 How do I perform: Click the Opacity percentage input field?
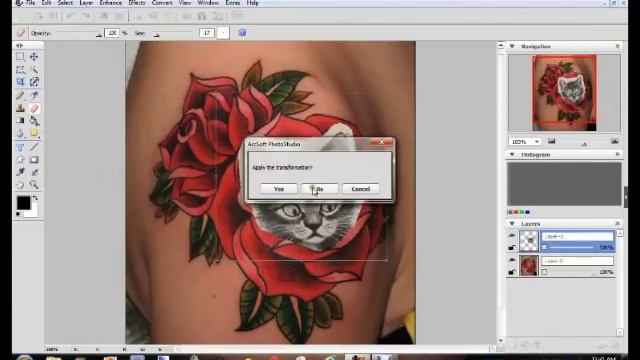click(x=112, y=33)
